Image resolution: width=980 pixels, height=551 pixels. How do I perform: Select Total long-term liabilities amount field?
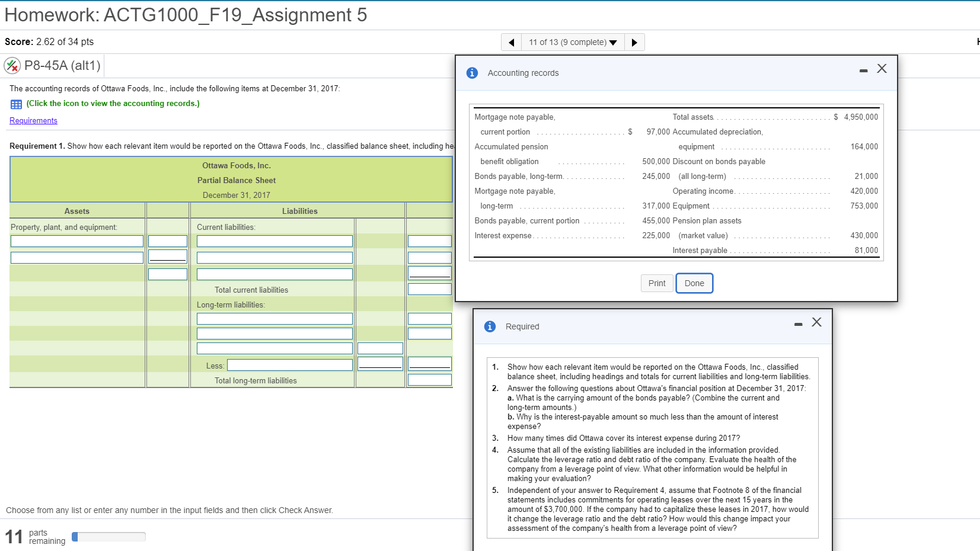point(430,380)
